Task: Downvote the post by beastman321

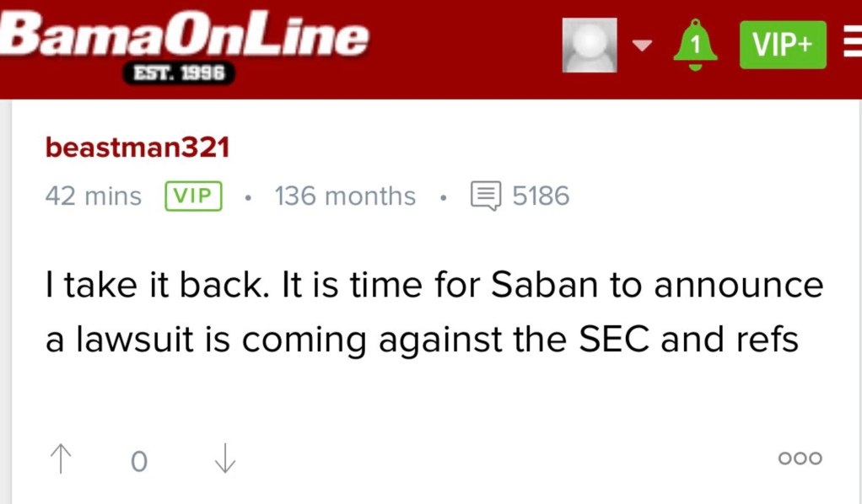Action: pyautogui.click(x=224, y=459)
